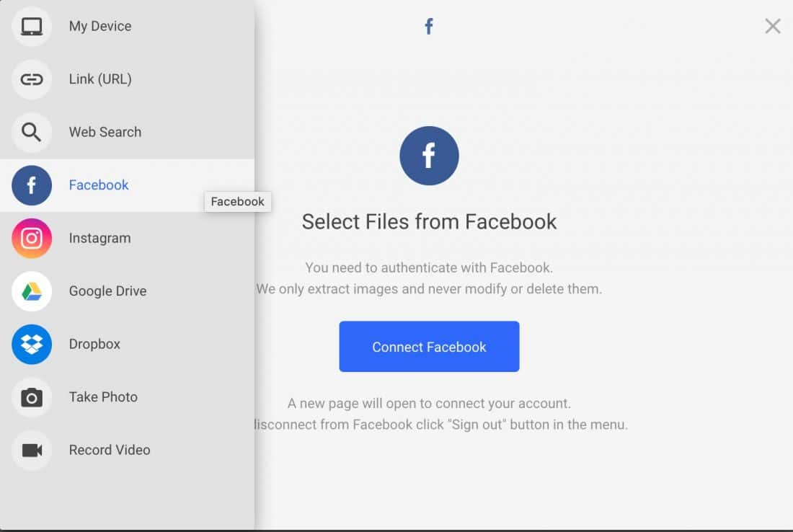The height and width of the screenshot is (532, 793).
Task: Open Take Photo camera icon
Action: (x=31, y=397)
